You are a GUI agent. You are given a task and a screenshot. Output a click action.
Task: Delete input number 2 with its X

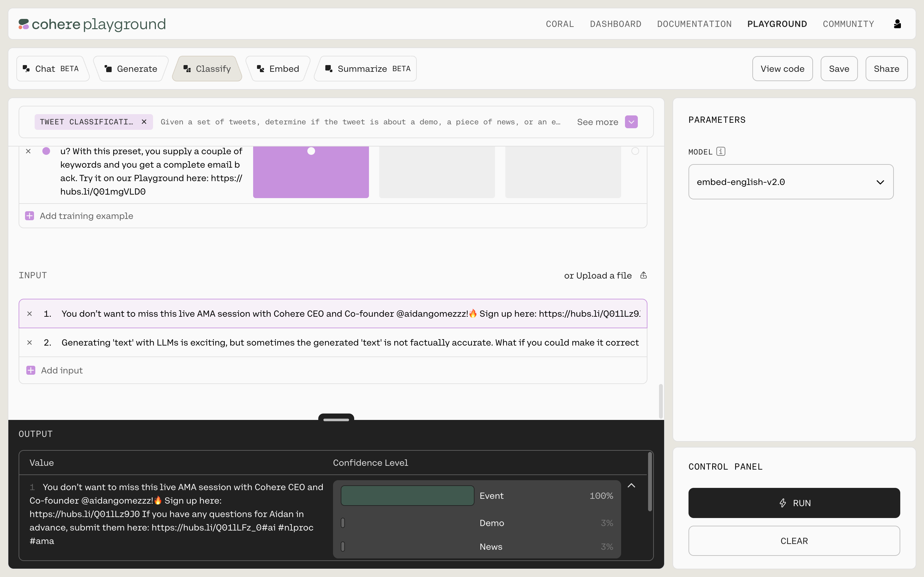tap(30, 343)
